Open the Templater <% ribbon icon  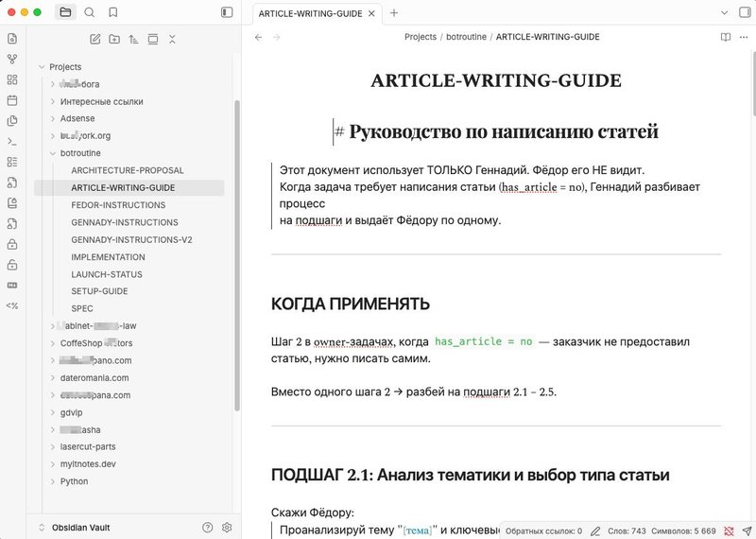[x=12, y=305]
